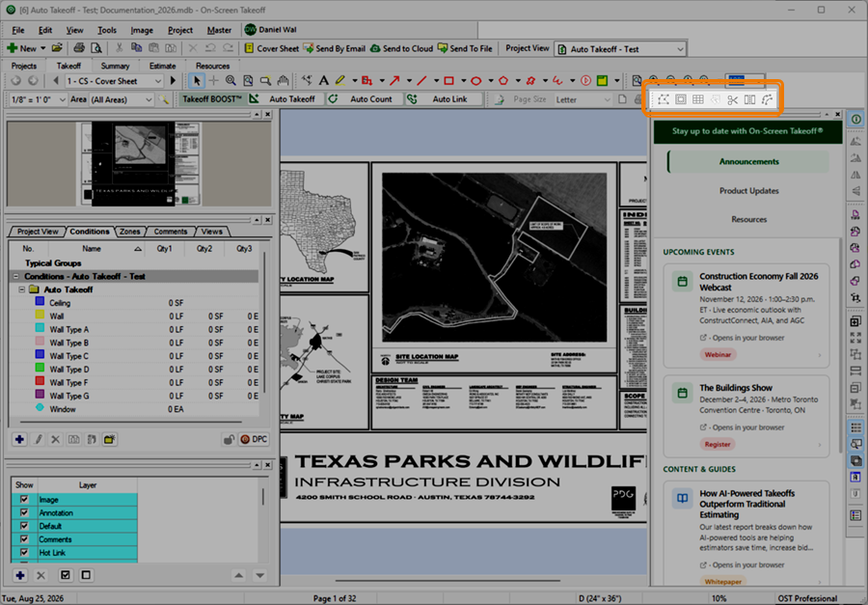Select the red Rectangle annotation tool
Screen dimensions: 868x605
(448, 81)
